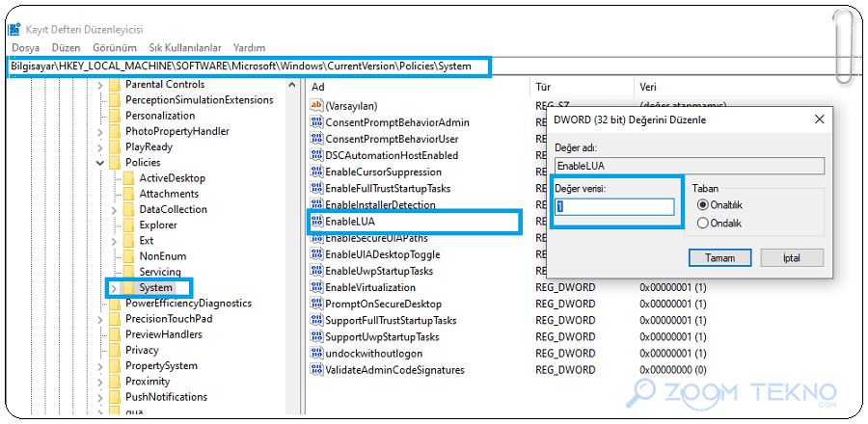Click EnableFullTrustStartupTasks DWORD icon
The height and width of the screenshot is (424, 868).
tap(316, 188)
